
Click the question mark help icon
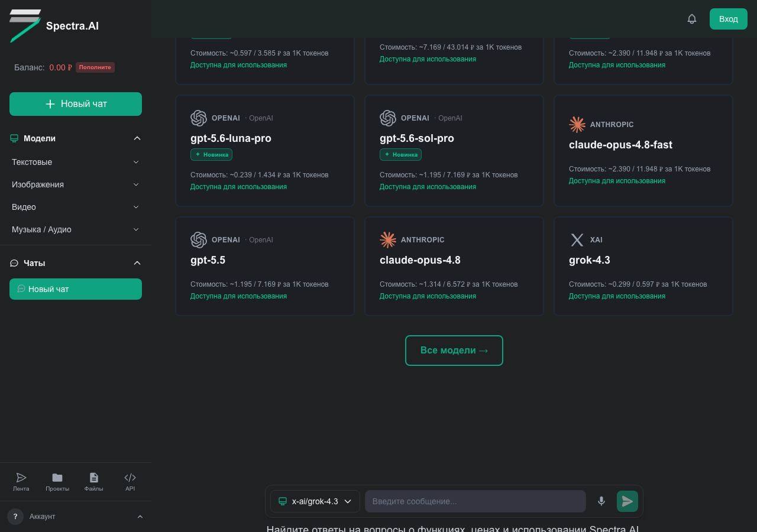[x=15, y=517]
